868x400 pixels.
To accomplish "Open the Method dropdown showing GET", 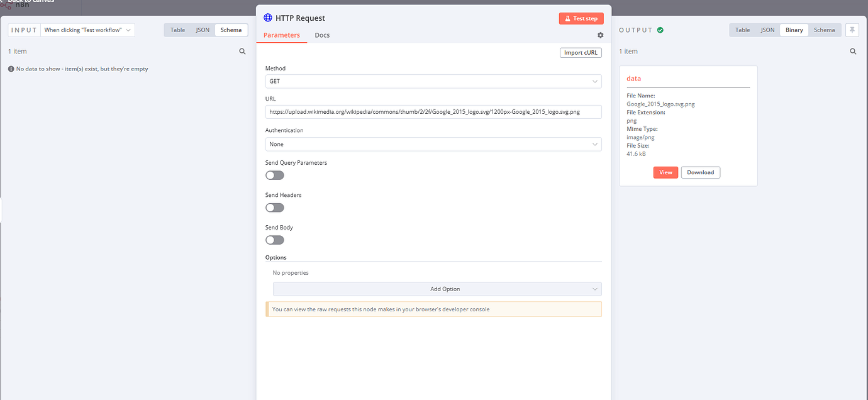I will pyautogui.click(x=433, y=81).
